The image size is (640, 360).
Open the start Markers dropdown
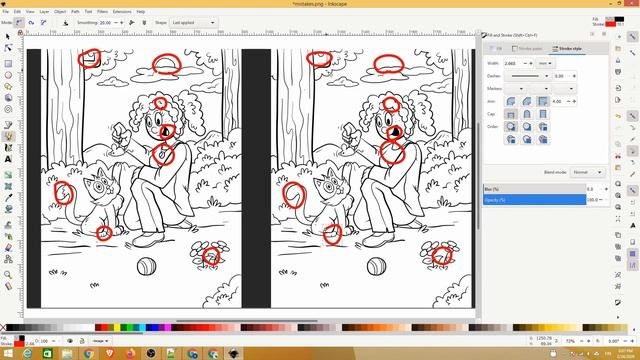pyautogui.click(x=515, y=89)
